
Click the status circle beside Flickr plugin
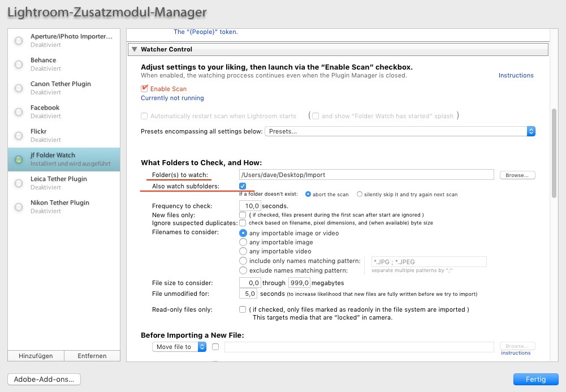[19, 136]
